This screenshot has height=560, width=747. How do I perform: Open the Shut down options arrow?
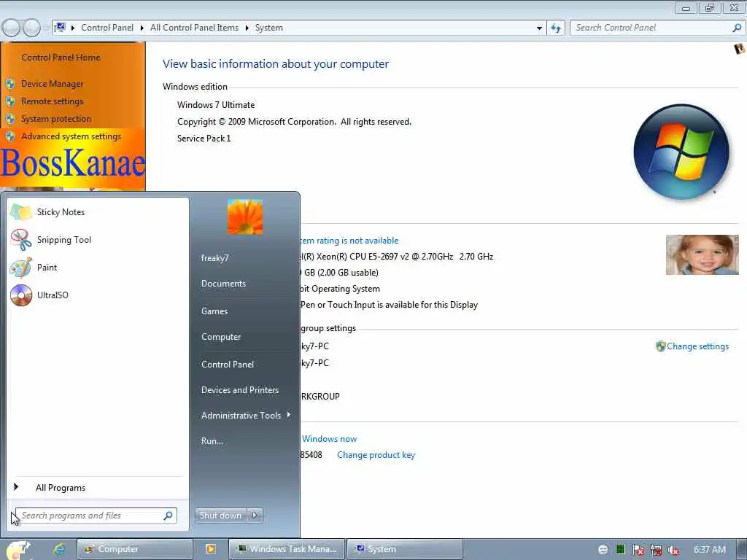point(255,516)
